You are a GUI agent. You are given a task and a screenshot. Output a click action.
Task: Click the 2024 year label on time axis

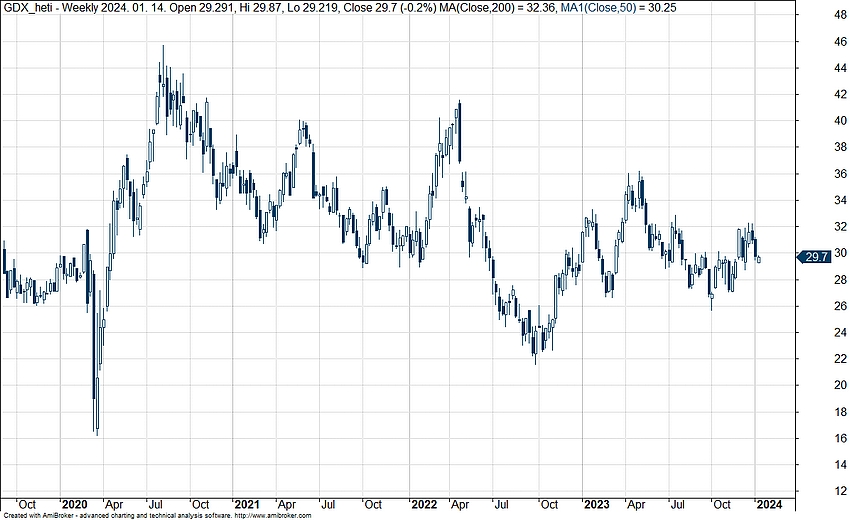coord(770,504)
